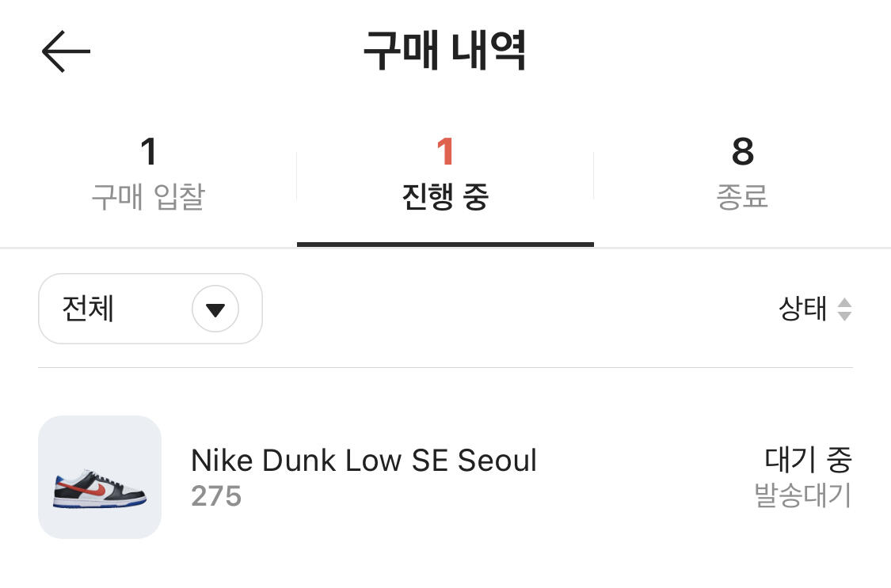Image resolution: width=891 pixels, height=588 pixels.
Task: Open the Nike Dunk Low SE Seoul item
Action: click(445, 477)
